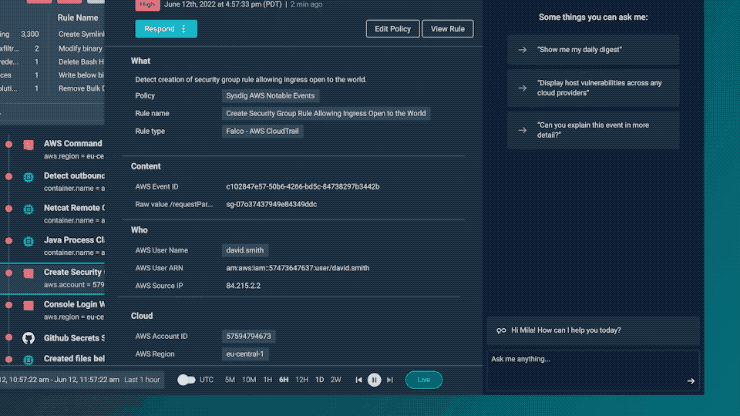740x416 pixels.
Task: Click the container icon of Java Process event
Action: (x=28, y=241)
